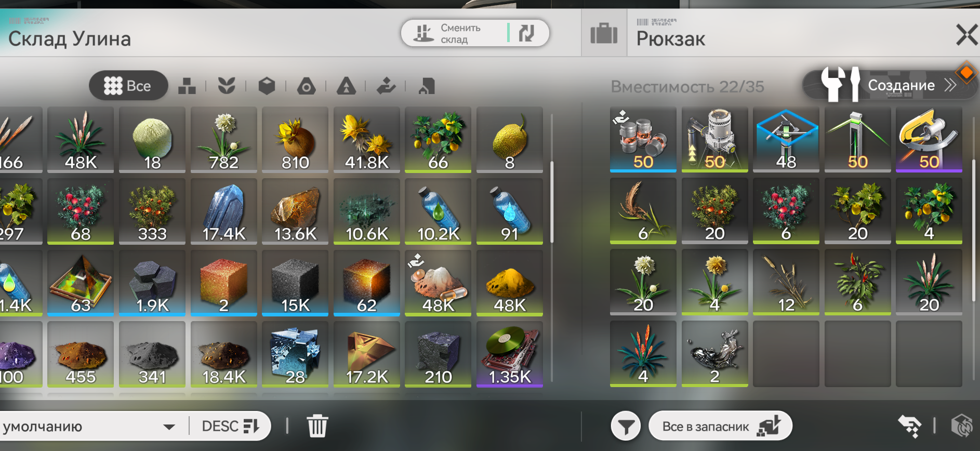
Task: Open the sort by умолчанию dropdown
Action: (x=89, y=427)
